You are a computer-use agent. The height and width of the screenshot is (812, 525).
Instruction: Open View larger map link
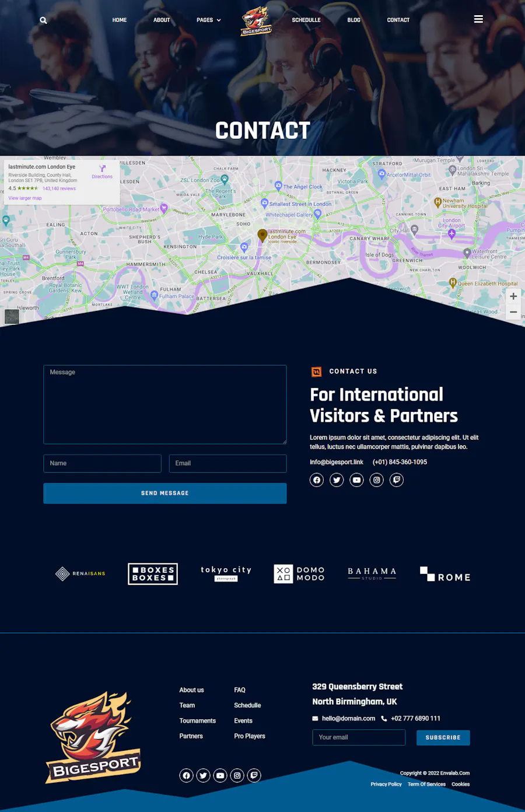pos(25,198)
